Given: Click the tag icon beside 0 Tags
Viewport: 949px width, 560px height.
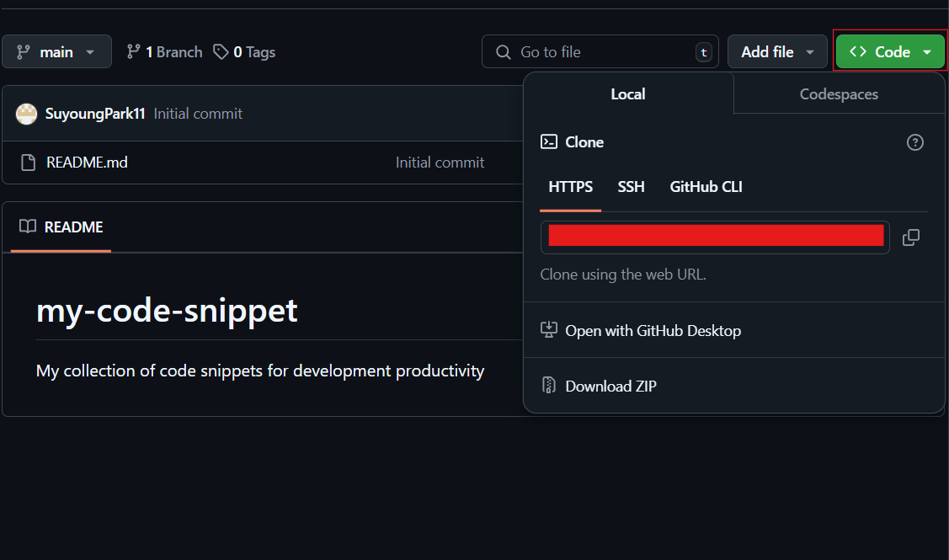Looking at the screenshot, I should click(221, 52).
